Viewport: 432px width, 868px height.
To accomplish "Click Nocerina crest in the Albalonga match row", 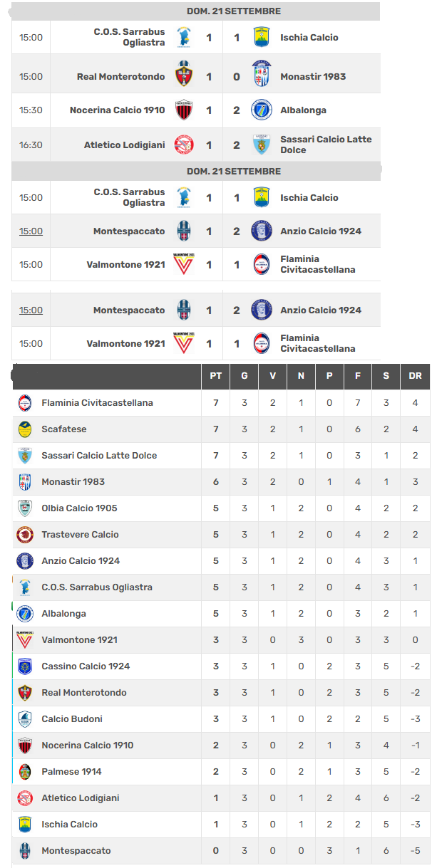I will point(184,110).
